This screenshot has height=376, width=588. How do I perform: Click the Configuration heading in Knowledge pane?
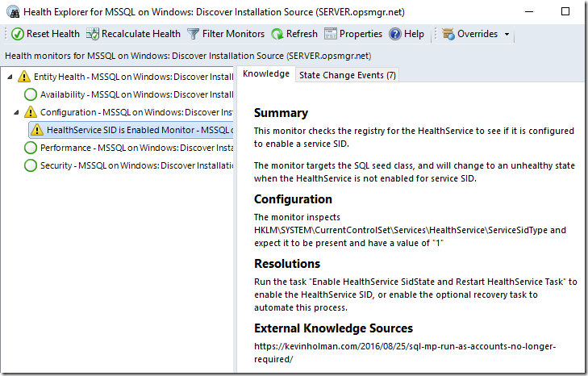(293, 199)
